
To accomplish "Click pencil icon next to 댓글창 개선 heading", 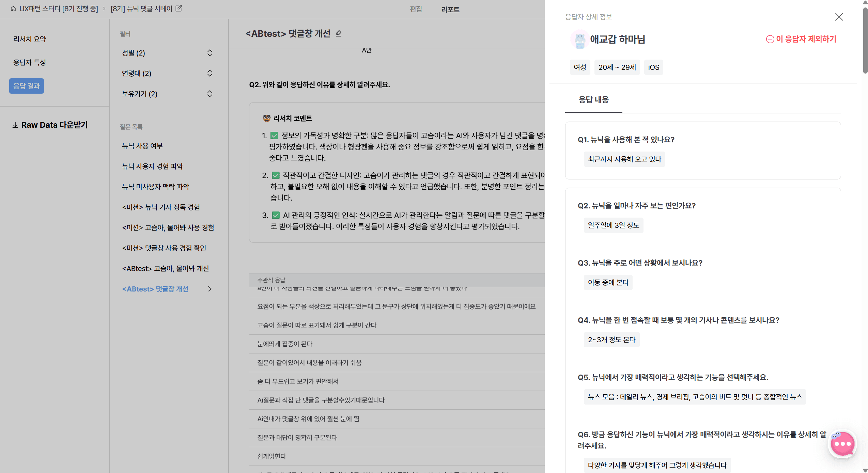I will pos(339,33).
